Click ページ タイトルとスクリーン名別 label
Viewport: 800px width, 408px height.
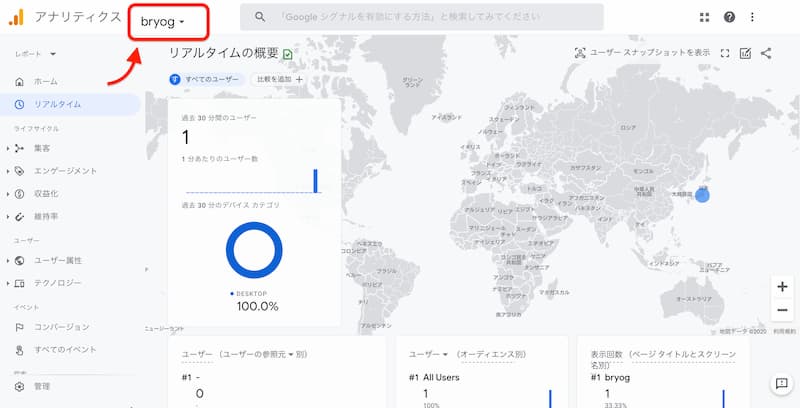click(663, 360)
